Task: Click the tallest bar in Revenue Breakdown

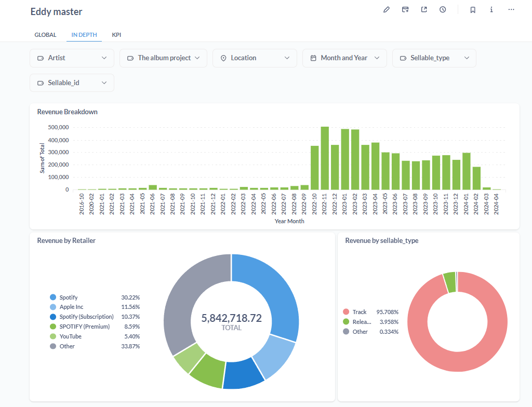Action: [x=325, y=156]
